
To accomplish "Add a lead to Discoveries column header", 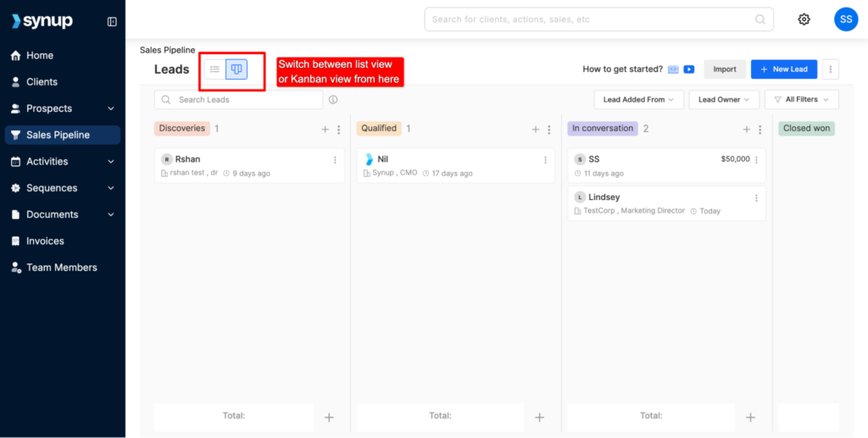I will [x=325, y=130].
